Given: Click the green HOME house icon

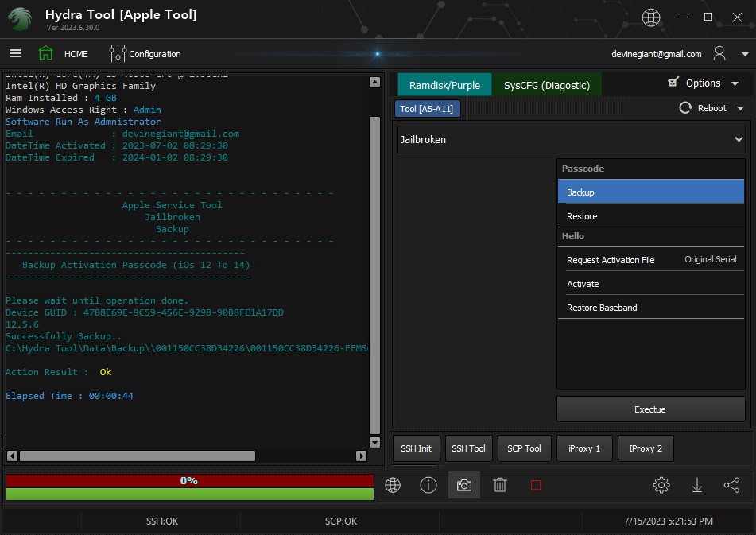Looking at the screenshot, I should 46,53.
